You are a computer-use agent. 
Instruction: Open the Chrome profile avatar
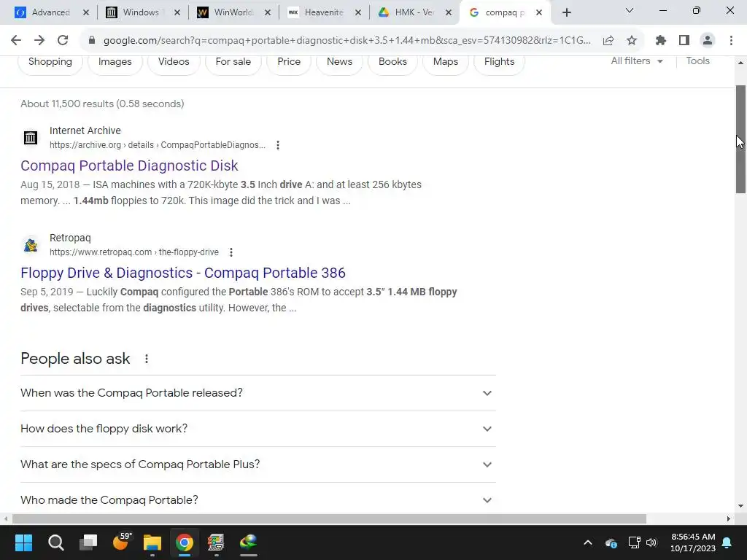(708, 41)
